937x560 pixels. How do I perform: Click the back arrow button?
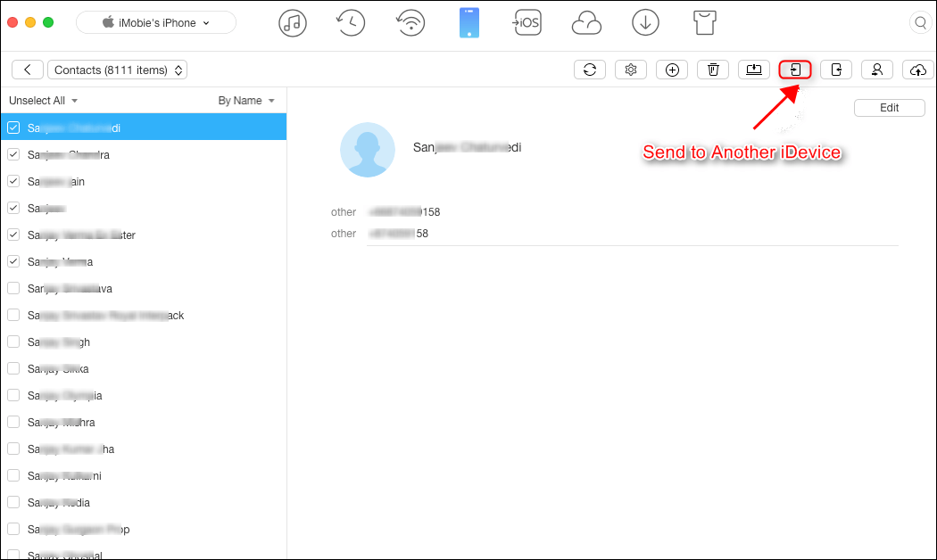pos(28,70)
